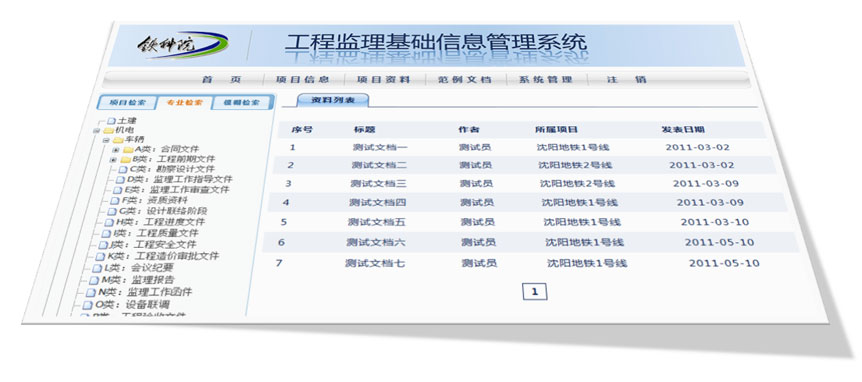Collapse the 机电 tree node
Screen dimensions: 862x382
(97, 131)
